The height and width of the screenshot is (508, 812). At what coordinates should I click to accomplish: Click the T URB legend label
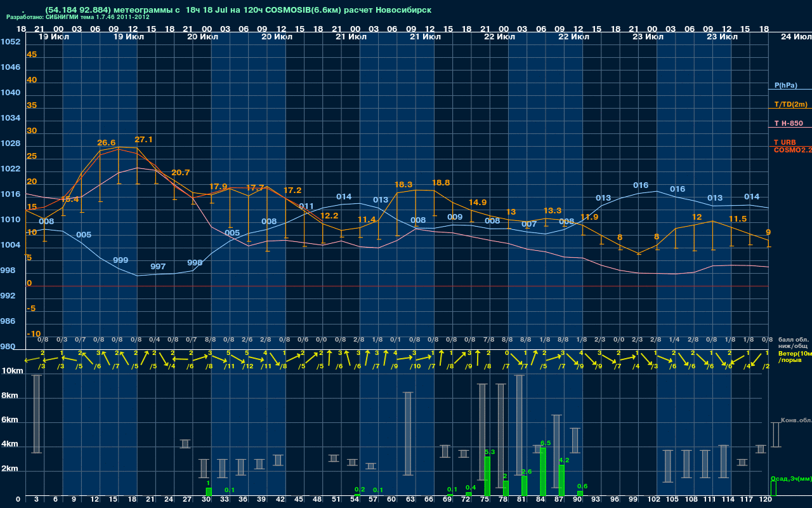point(785,142)
